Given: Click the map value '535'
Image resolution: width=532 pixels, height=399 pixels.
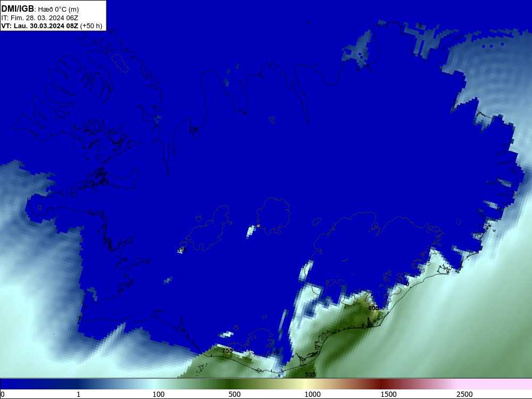Looking at the screenshot, I should point(310,375).
